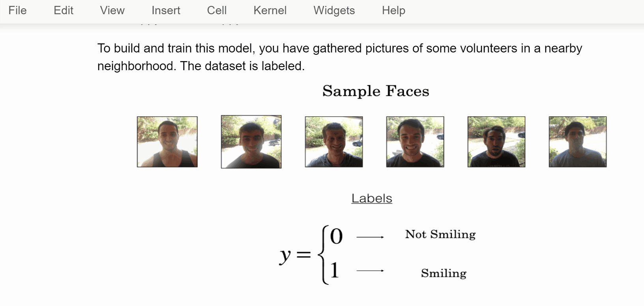
Task: Click the second sample face thumbnail
Action: [x=251, y=142]
